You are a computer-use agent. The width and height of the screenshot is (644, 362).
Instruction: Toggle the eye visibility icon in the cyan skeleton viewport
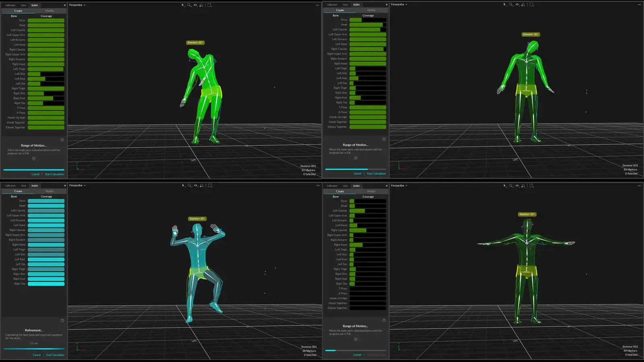196,185
